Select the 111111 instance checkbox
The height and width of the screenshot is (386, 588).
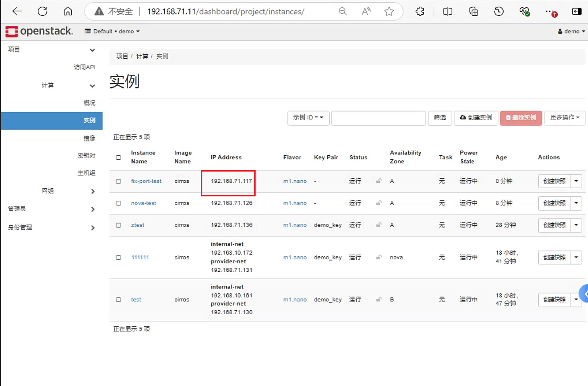tap(118, 257)
